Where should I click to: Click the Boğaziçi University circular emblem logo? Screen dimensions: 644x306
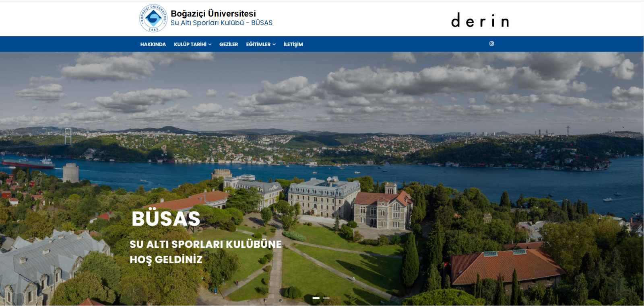(x=153, y=18)
